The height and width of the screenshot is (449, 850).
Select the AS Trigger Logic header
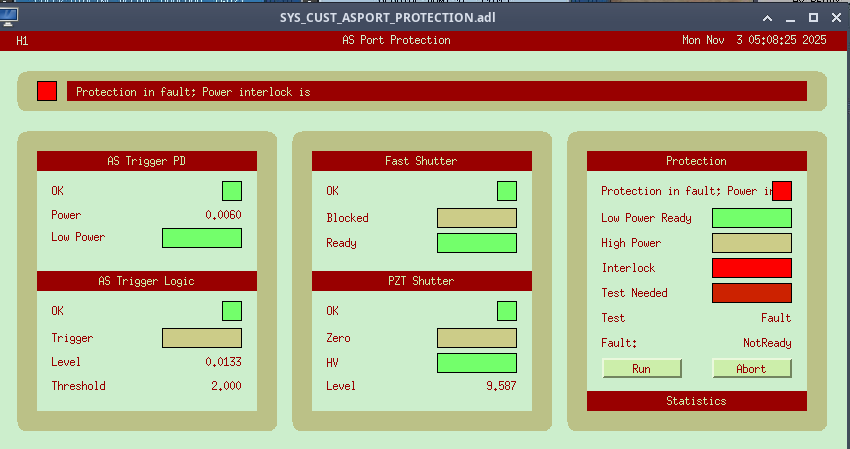[x=147, y=281]
